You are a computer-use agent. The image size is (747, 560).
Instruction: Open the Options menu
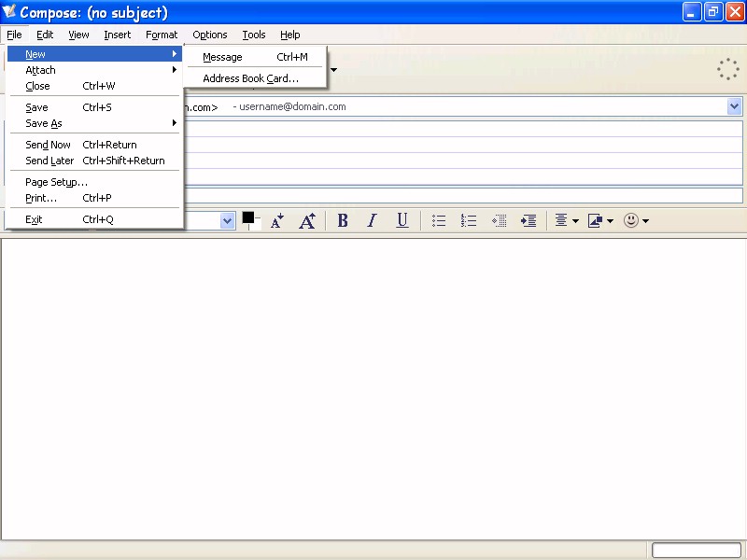click(209, 35)
